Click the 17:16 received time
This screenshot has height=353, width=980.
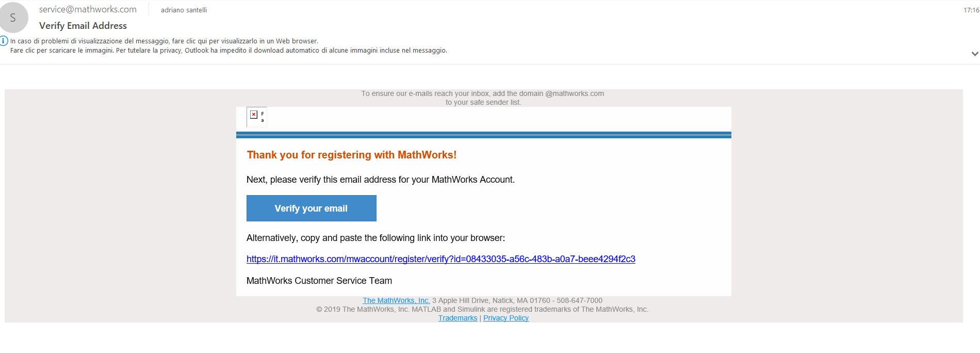click(x=971, y=10)
